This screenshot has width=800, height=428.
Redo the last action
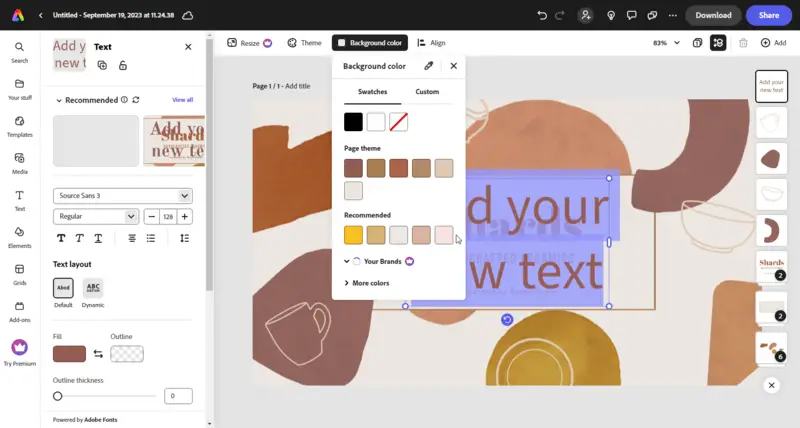click(x=560, y=15)
